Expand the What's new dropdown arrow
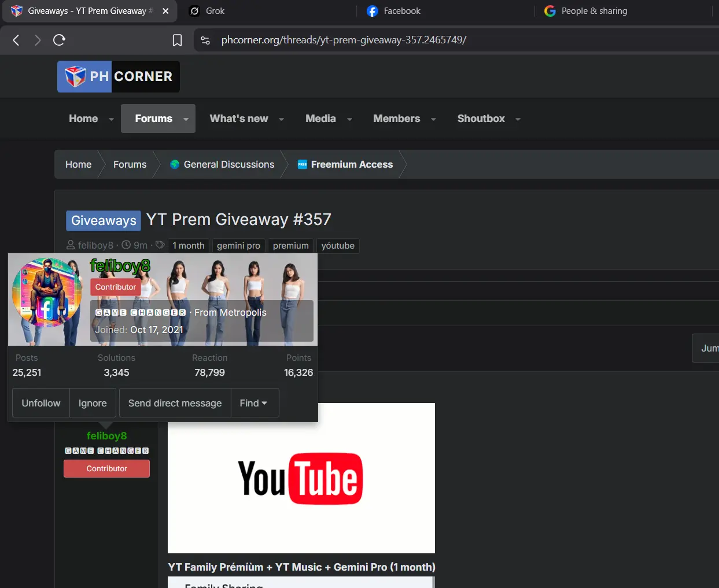Screen dimensions: 719x588 coord(282,119)
